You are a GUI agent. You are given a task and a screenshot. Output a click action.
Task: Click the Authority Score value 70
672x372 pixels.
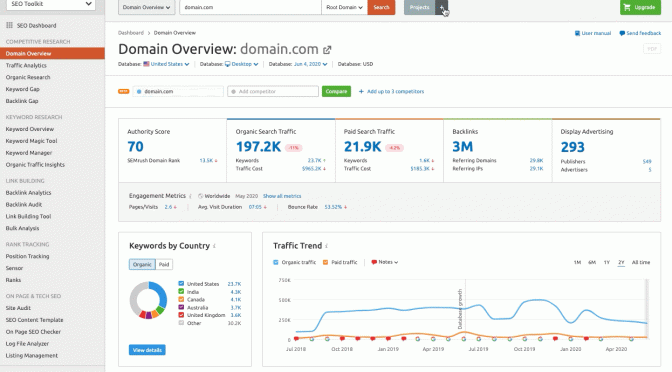click(135, 147)
